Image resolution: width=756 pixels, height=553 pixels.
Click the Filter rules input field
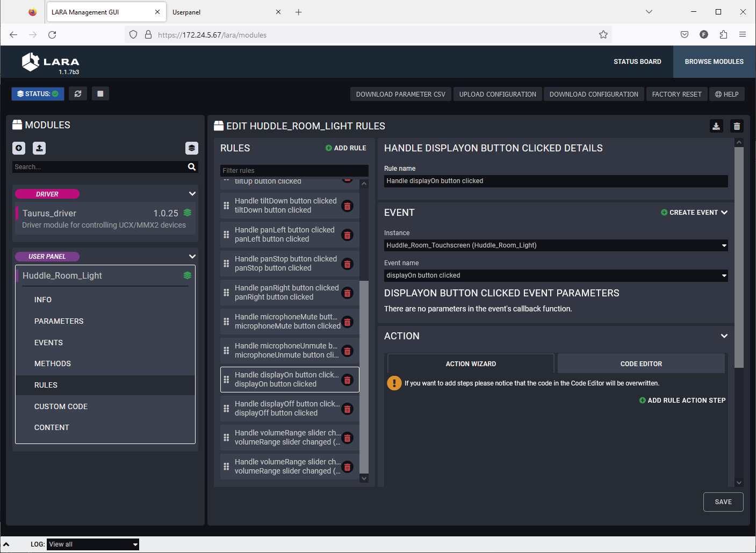pyautogui.click(x=294, y=171)
